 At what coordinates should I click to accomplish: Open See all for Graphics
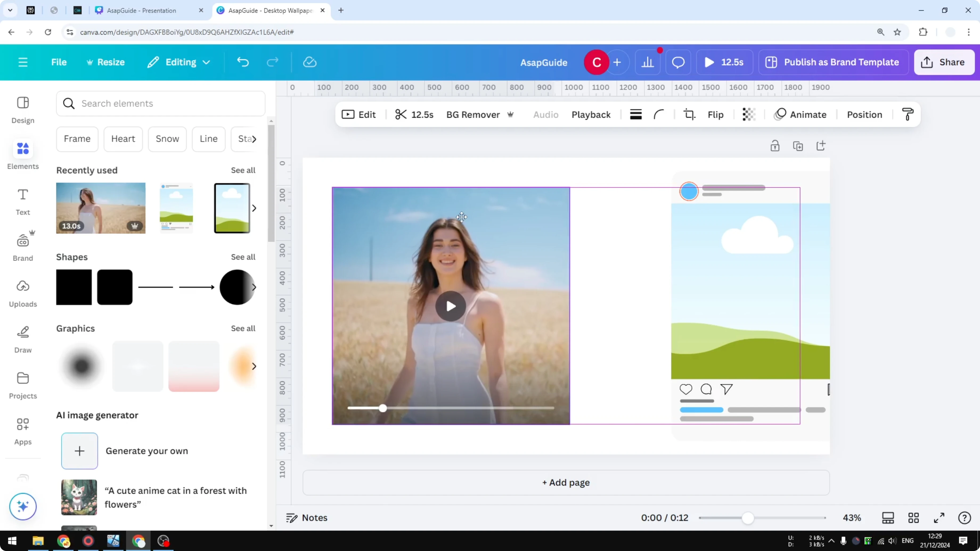coord(243,328)
